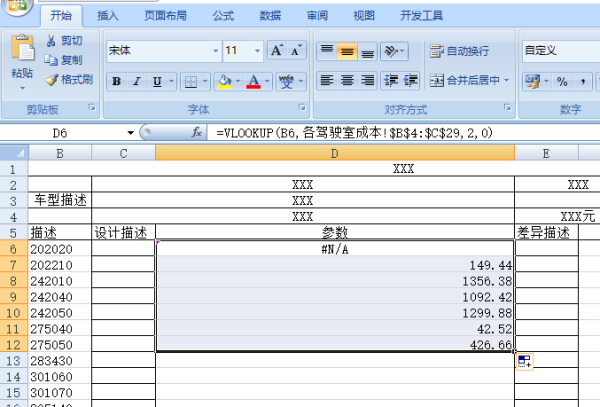Open font name 宋体 dropdown

pos(215,50)
